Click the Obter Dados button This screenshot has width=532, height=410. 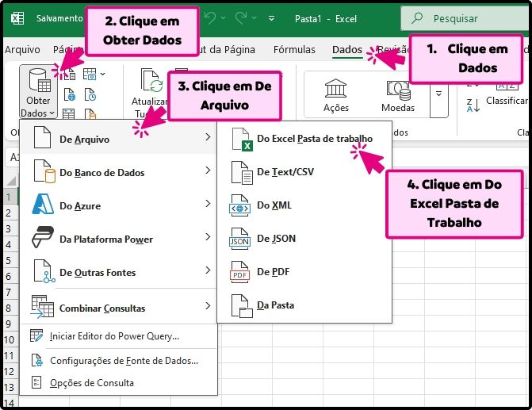click(x=38, y=92)
